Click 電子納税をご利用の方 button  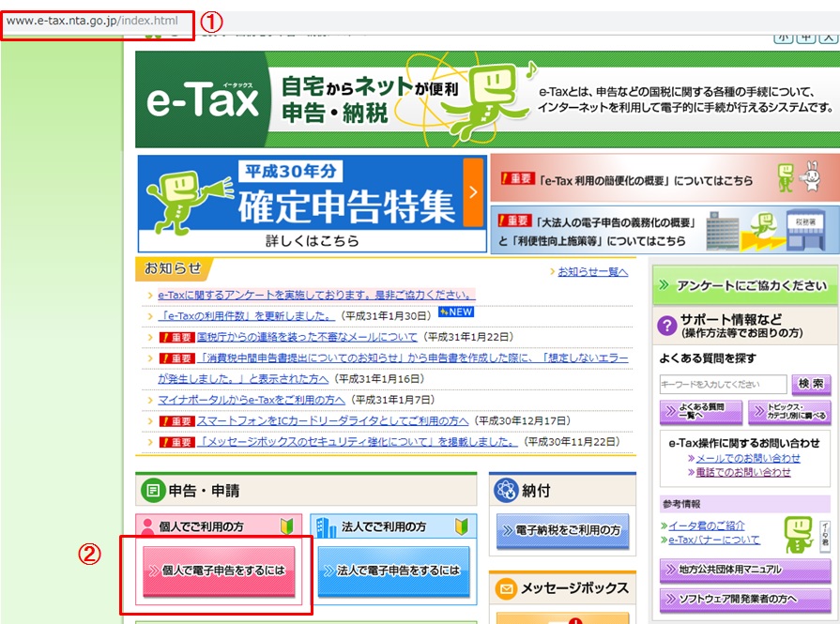[x=562, y=531]
